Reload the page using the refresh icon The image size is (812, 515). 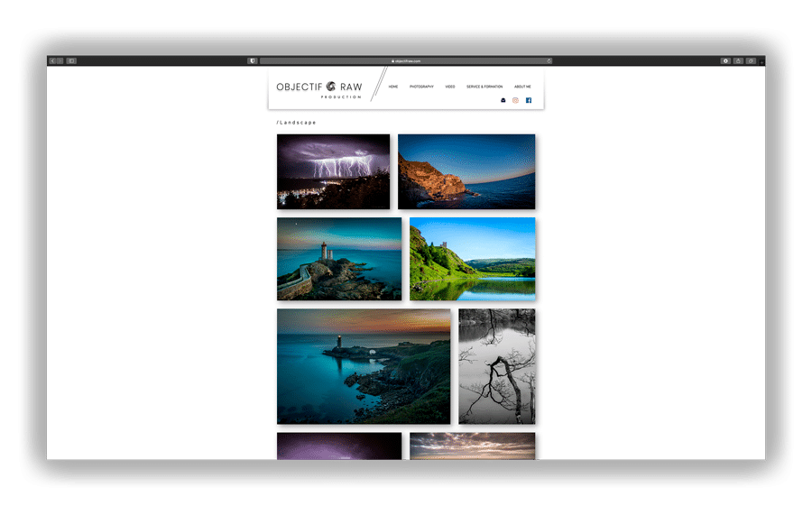549,61
